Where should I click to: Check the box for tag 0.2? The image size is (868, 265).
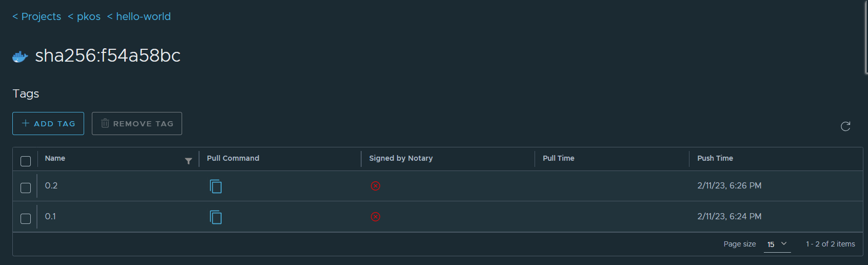tap(26, 187)
